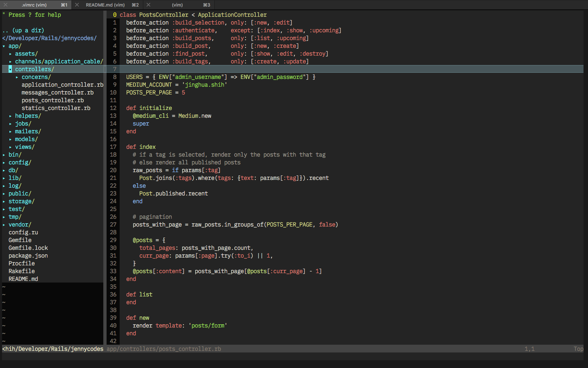Open statics_controller.rb in the file tree
The width and height of the screenshot is (588, 368).
point(56,108)
